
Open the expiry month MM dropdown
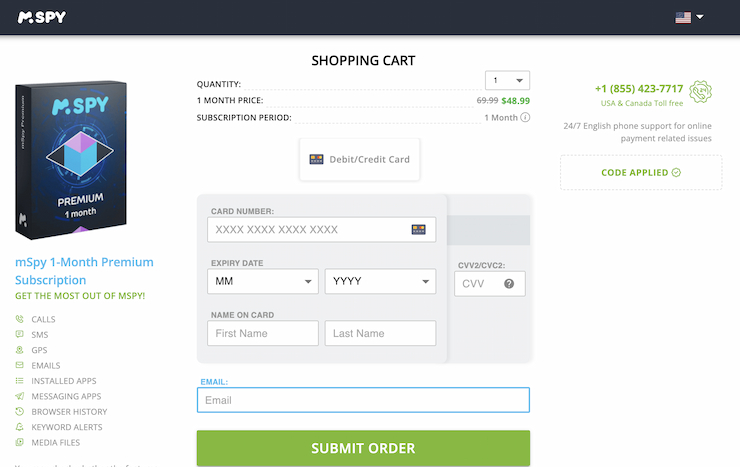pos(263,281)
